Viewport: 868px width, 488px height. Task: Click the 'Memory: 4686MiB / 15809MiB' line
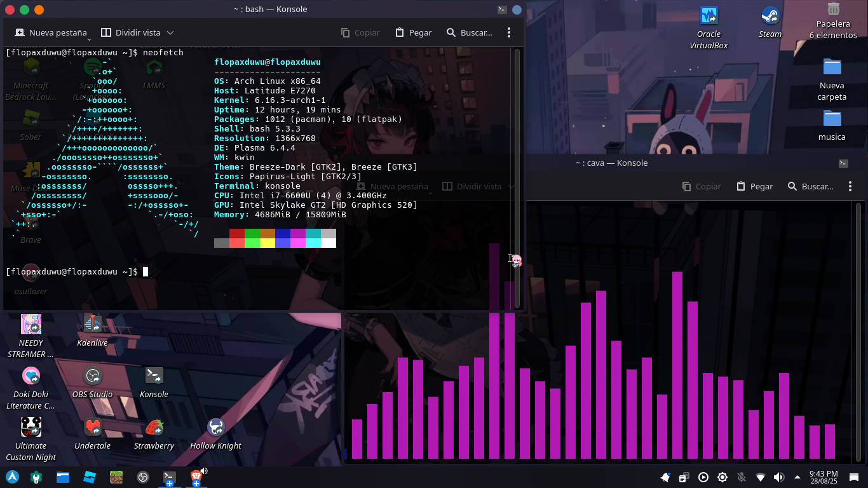click(280, 215)
